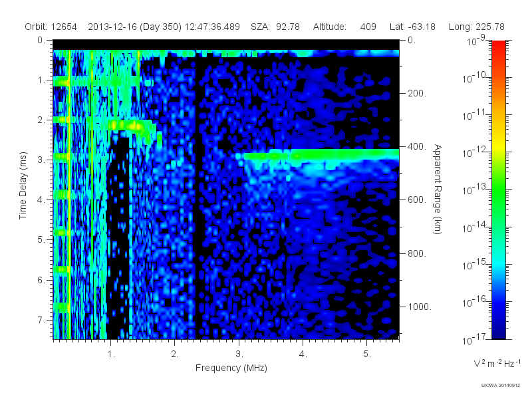Image resolution: width=532 pixels, height=399 pixels.
Task: Click the '2.' frequency axis tick label
Action: (175, 354)
